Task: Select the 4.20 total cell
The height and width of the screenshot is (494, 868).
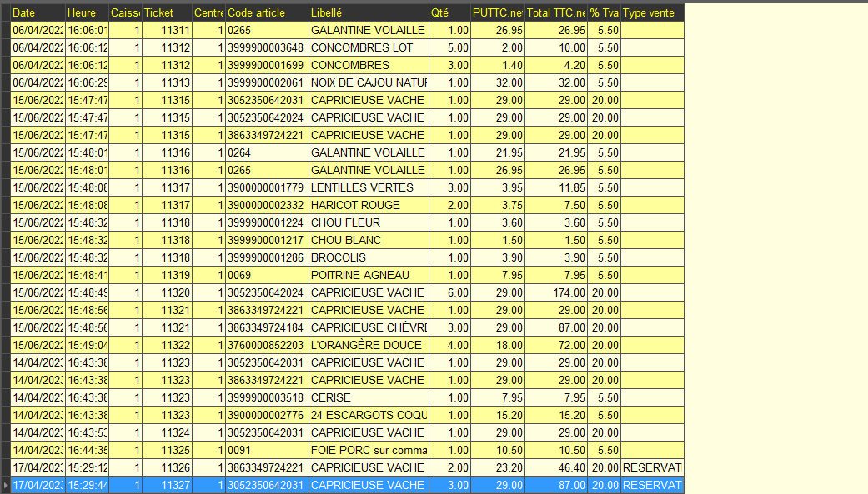Action: [x=556, y=65]
